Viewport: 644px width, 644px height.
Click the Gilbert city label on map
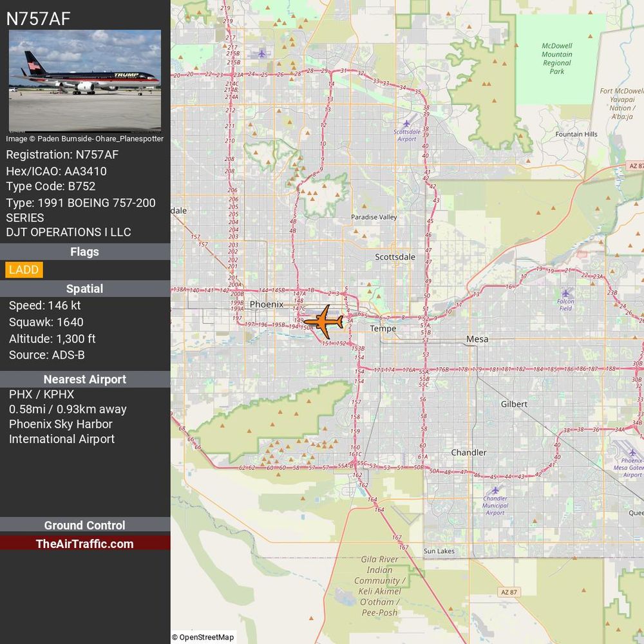pos(514,404)
